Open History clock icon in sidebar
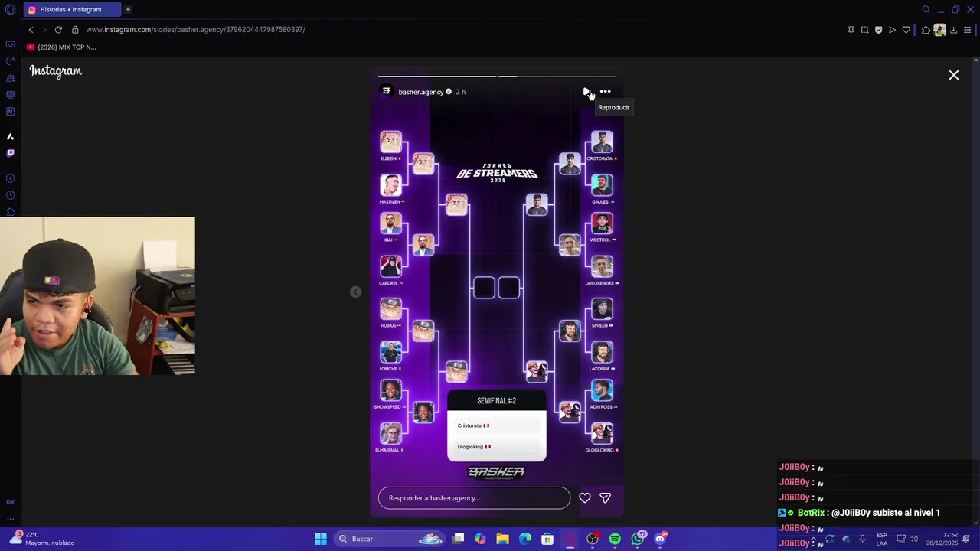Image resolution: width=980 pixels, height=551 pixels. (x=10, y=195)
